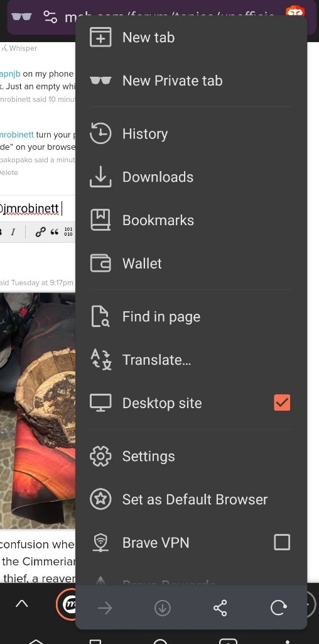319x644 pixels.
Task: Open the Brave Wallet
Action: coord(191,264)
